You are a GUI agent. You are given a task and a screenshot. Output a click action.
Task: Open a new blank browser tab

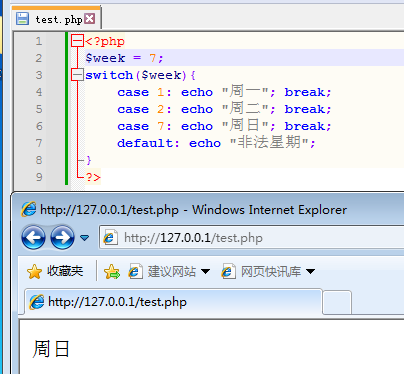[x=337, y=303]
